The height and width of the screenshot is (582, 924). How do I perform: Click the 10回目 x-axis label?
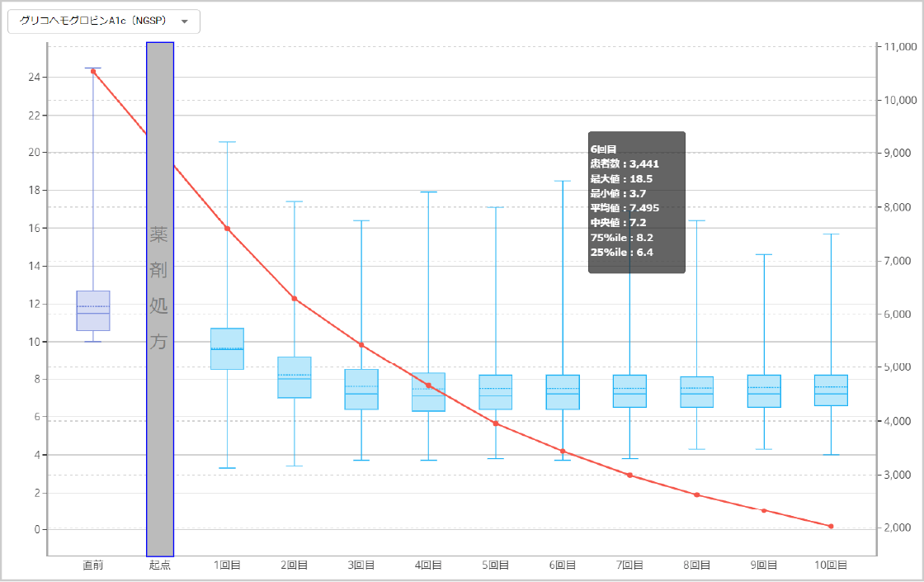pyautogui.click(x=832, y=565)
